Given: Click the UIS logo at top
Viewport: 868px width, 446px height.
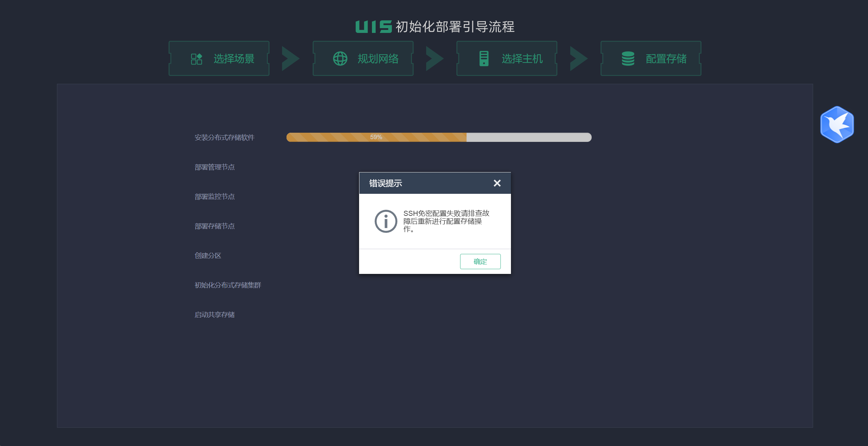Looking at the screenshot, I should 374,27.
